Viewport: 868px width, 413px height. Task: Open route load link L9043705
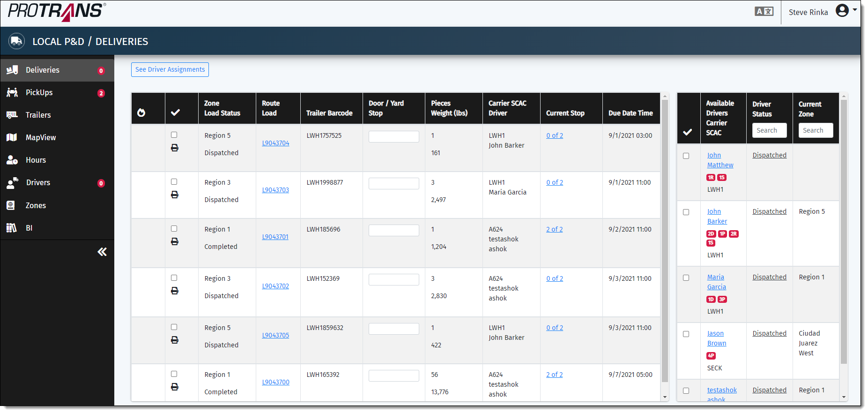pyautogui.click(x=275, y=335)
